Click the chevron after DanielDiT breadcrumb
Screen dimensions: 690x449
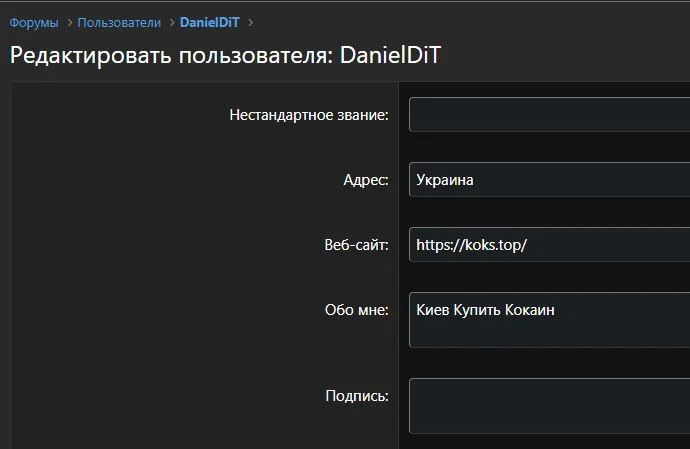pyautogui.click(x=250, y=22)
